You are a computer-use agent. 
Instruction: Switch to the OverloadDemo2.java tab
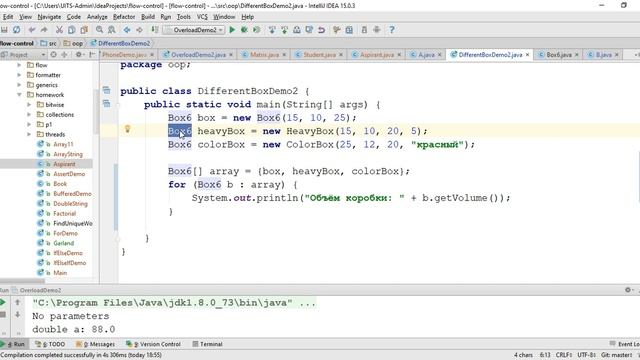(198, 55)
